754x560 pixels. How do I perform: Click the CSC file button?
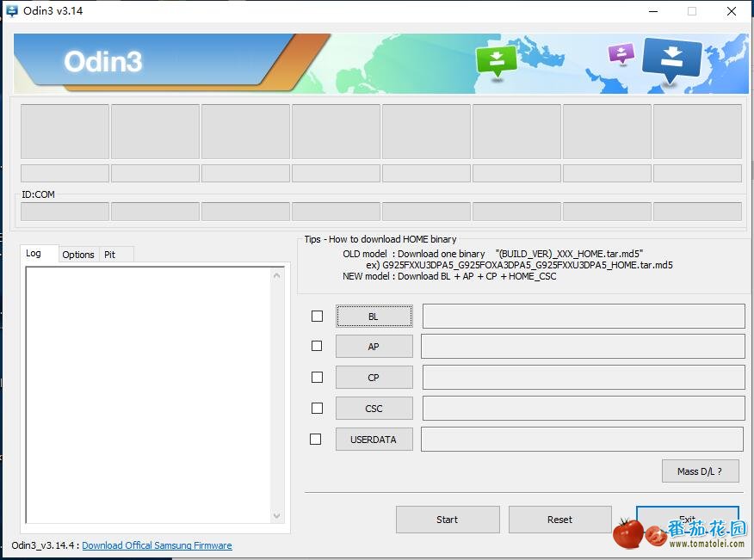(x=374, y=409)
